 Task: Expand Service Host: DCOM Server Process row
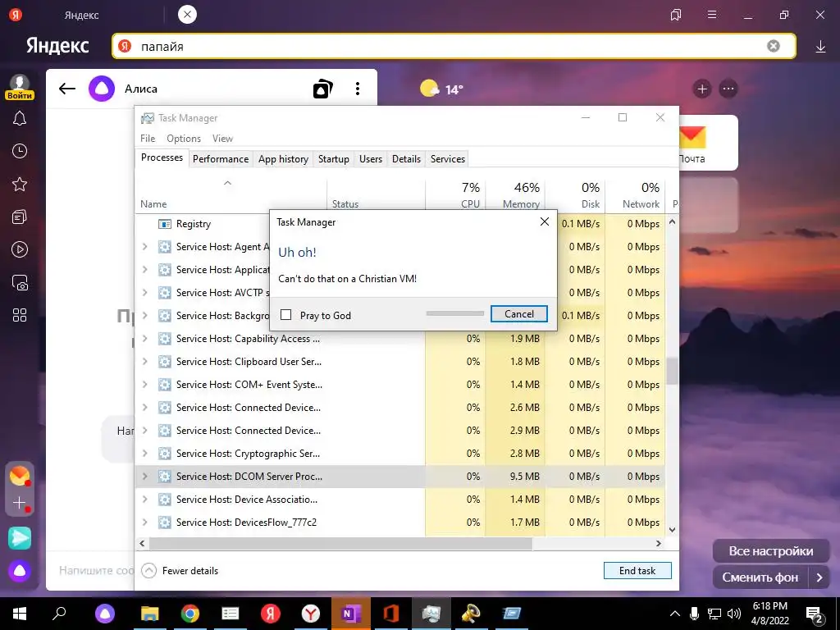pyautogui.click(x=144, y=477)
